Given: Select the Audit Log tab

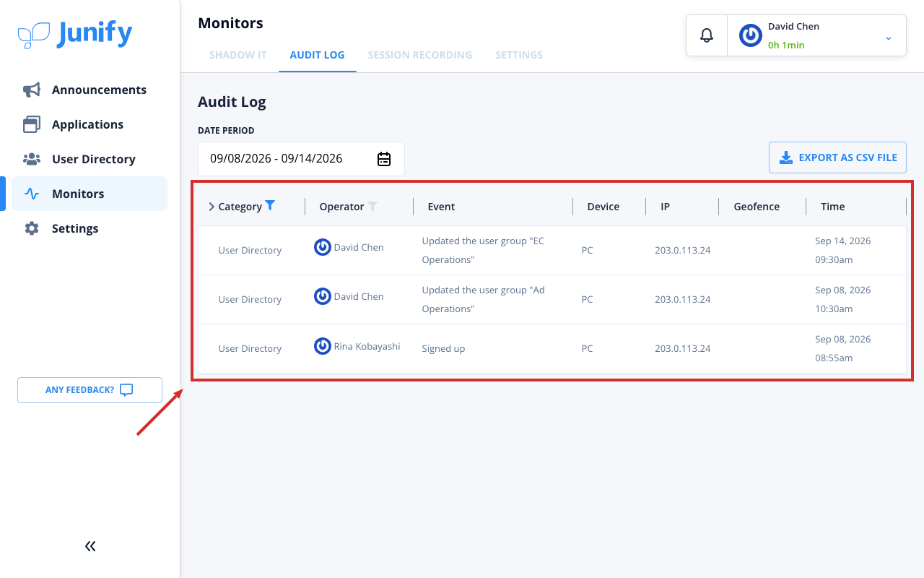Looking at the screenshot, I should tap(317, 55).
